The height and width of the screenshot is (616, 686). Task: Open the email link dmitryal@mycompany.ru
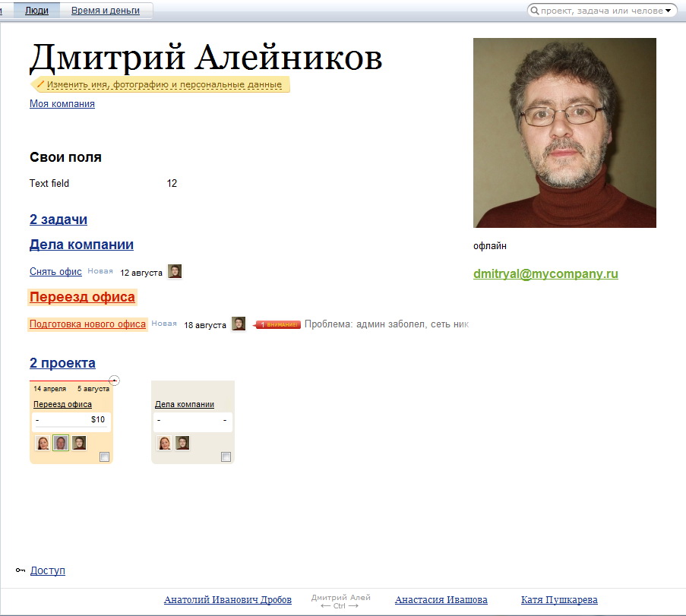click(545, 274)
